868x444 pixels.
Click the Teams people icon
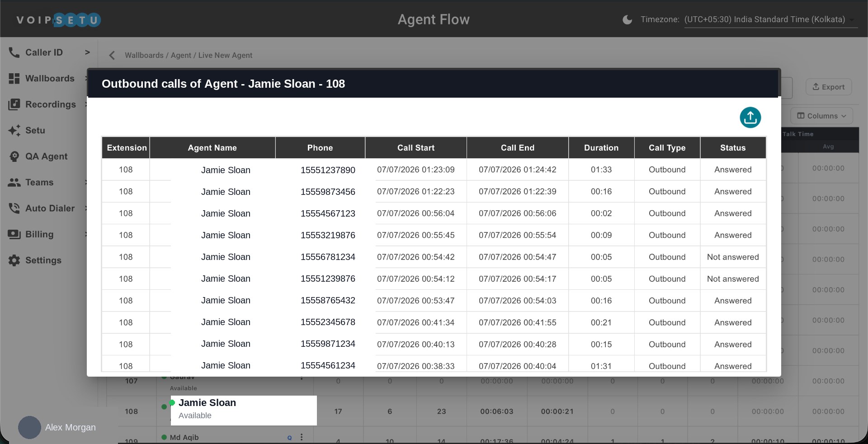[x=14, y=182]
